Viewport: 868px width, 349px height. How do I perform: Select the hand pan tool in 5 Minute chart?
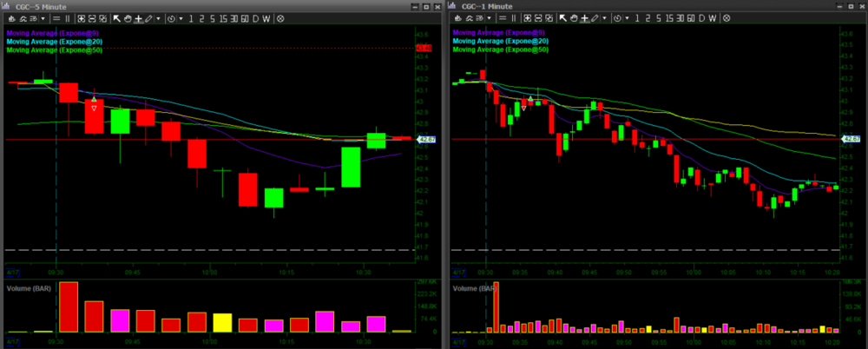(x=128, y=17)
